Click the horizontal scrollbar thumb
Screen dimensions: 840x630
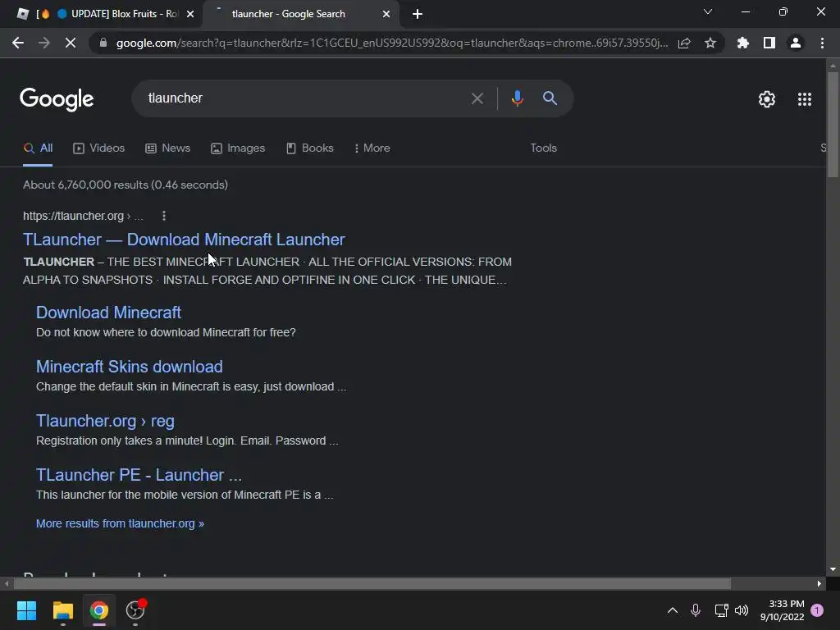(x=372, y=583)
